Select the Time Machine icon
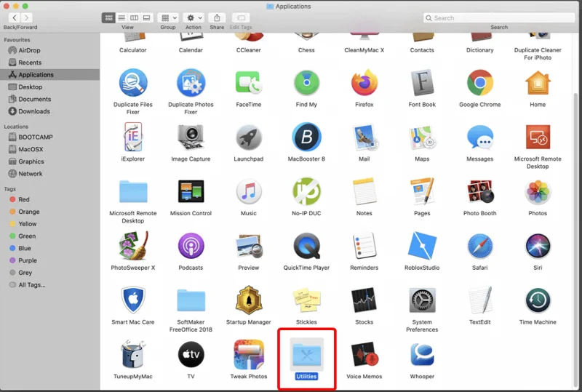Image resolution: width=582 pixels, height=392 pixels. click(x=538, y=300)
